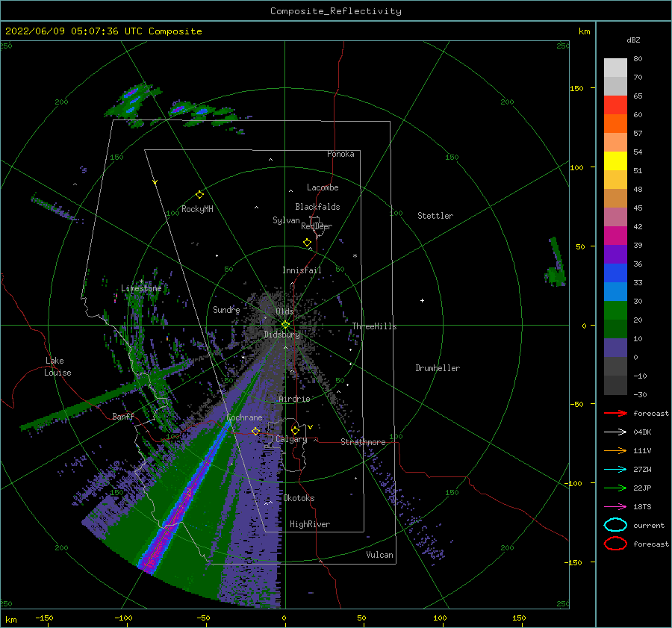The width and height of the screenshot is (672, 628).
Task: Click the Blackfalds town label
Action: pos(317,207)
